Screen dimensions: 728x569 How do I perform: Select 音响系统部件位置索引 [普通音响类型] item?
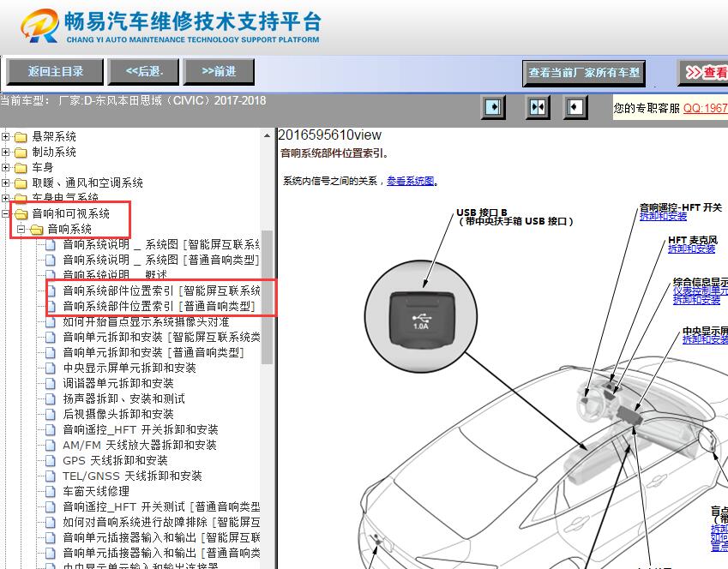point(159,306)
